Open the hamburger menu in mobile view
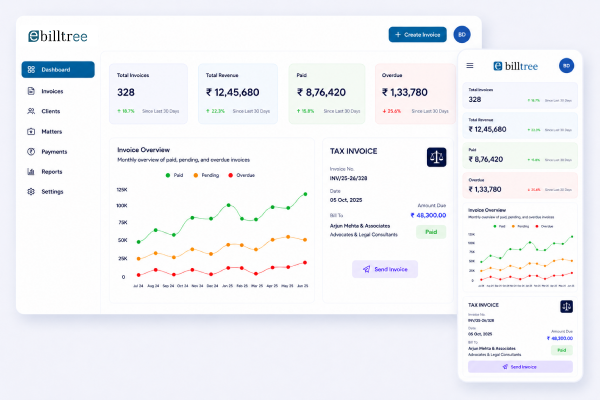Image resolution: width=600 pixels, height=400 pixels. coord(470,66)
